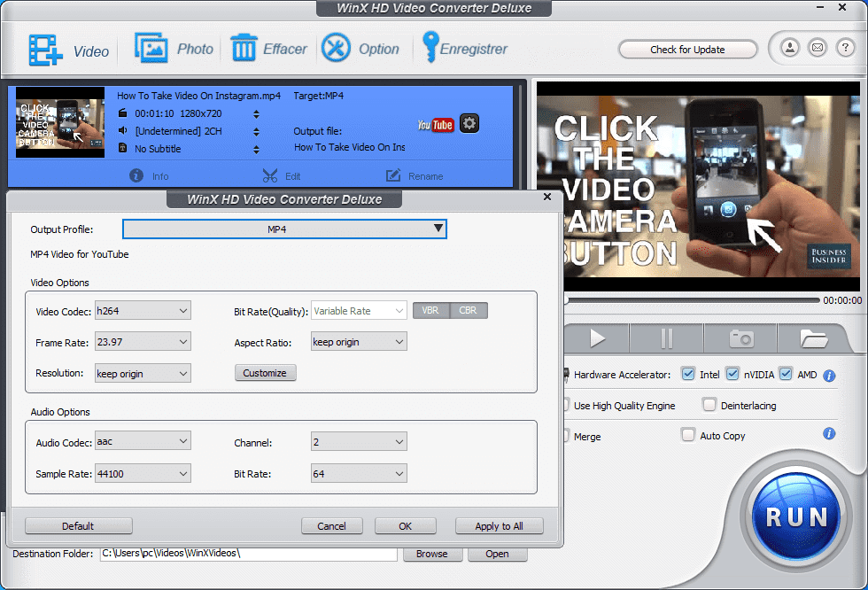The height and width of the screenshot is (590, 868).
Task: Select the Instagram video thumbnail
Action: [60, 122]
